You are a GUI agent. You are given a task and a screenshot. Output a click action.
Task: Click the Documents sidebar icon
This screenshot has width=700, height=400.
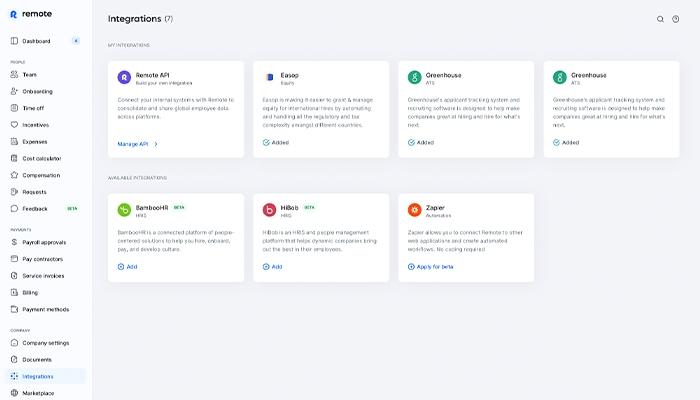[x=14, y=359]
